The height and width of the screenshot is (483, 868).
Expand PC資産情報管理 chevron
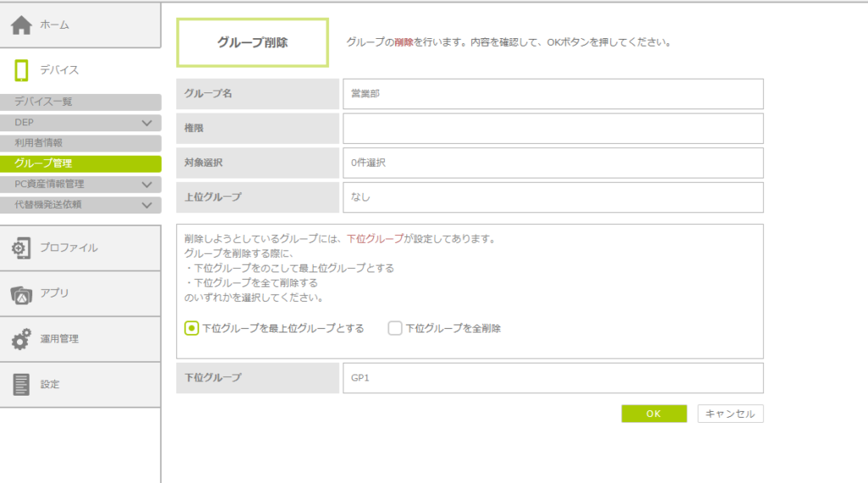coord(147,184)
